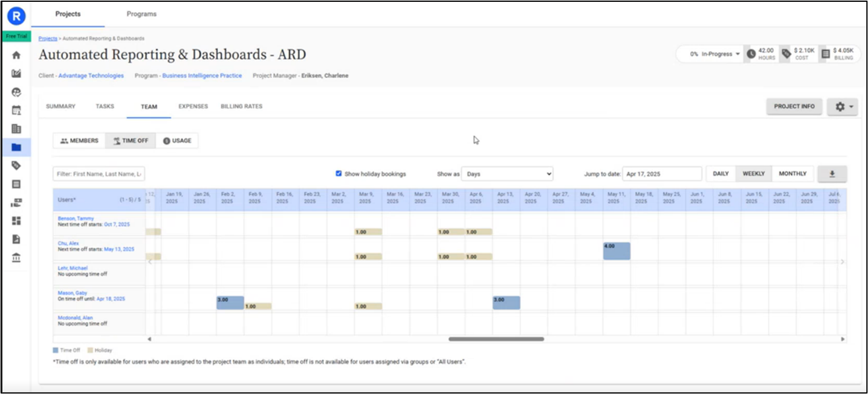Viewport: 868px width, 394px height.
Task: Open Chu, Alex user link
Action: click(68, 243)
